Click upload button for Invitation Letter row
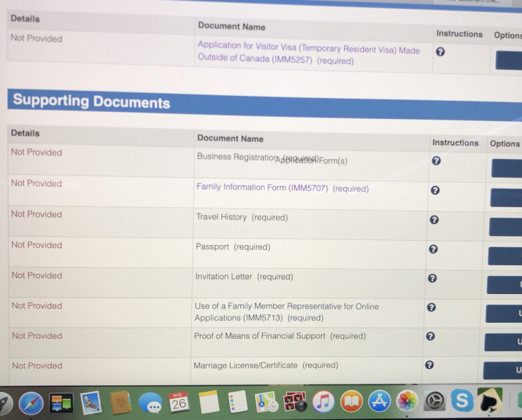 click(x=504, y=285)
